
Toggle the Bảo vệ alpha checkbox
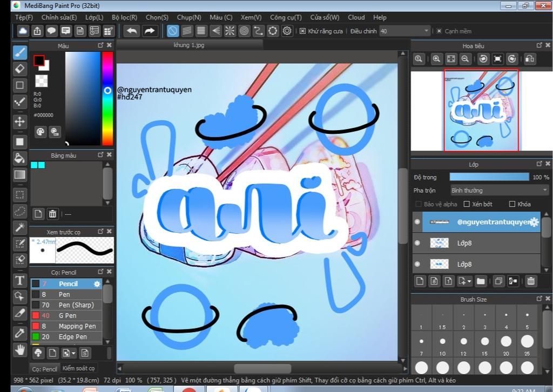(x=419, y=204)
